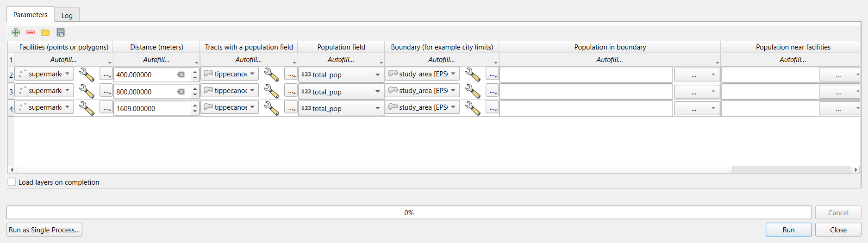Browse facilities layer options in row 4
Image resolution: width=868 pixels, height=243 pixels.
(x=106, y=108)
